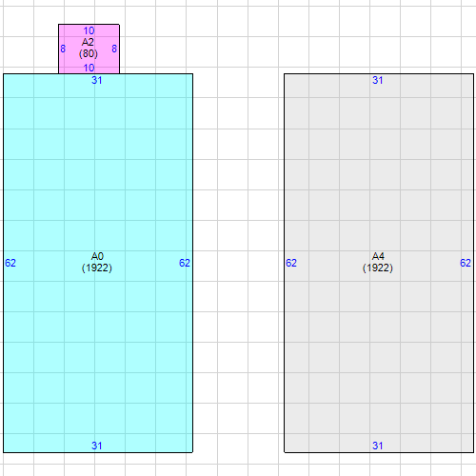
Task: Click the right '8' dimension of rectangle A2
Action: tap(114, 49)
